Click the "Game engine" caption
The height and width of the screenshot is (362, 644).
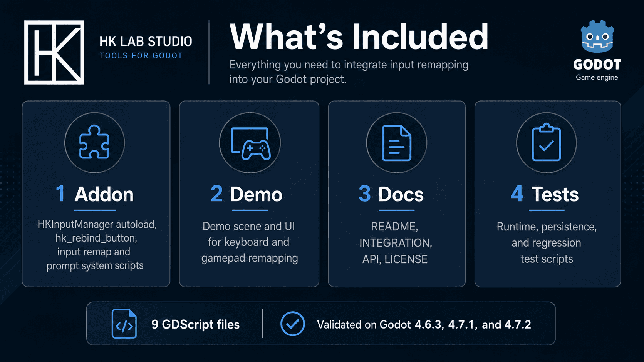pyautogui.click(x=597, y=77)
